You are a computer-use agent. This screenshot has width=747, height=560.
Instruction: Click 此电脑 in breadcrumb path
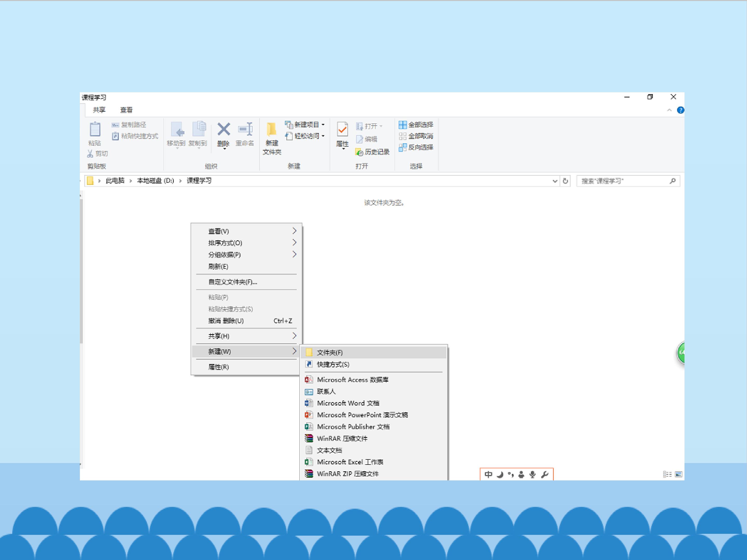click(x=115, y=181)
